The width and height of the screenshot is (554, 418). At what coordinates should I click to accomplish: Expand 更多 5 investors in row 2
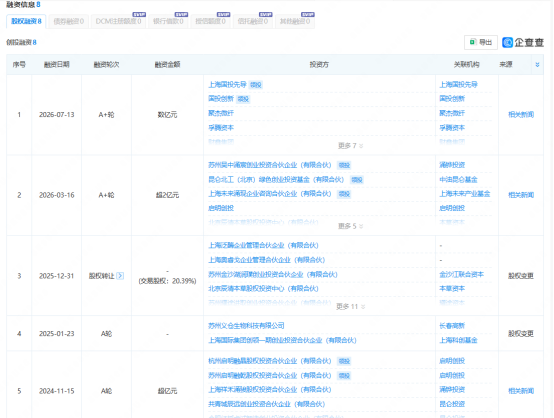[350, 226]
